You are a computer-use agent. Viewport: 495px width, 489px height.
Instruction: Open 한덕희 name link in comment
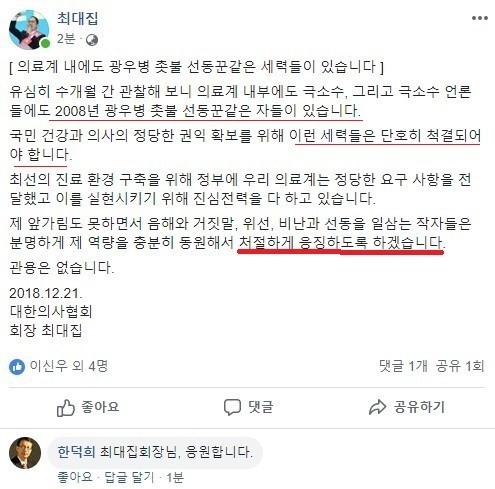(76, 452)
